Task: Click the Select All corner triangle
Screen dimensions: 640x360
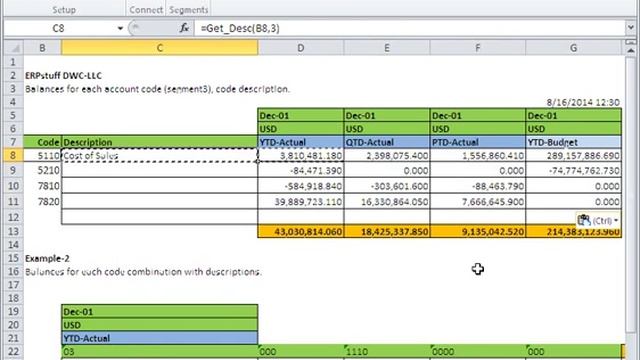Action: (13, 48)
